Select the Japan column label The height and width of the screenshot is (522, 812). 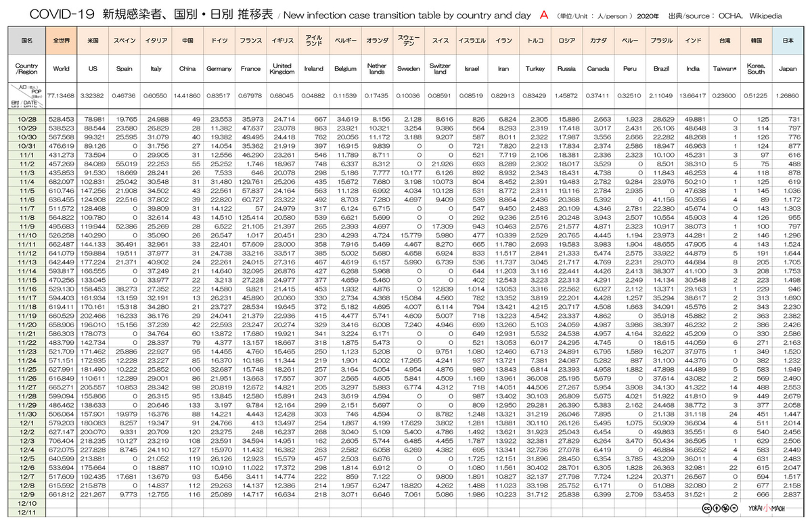click(788, 68)
